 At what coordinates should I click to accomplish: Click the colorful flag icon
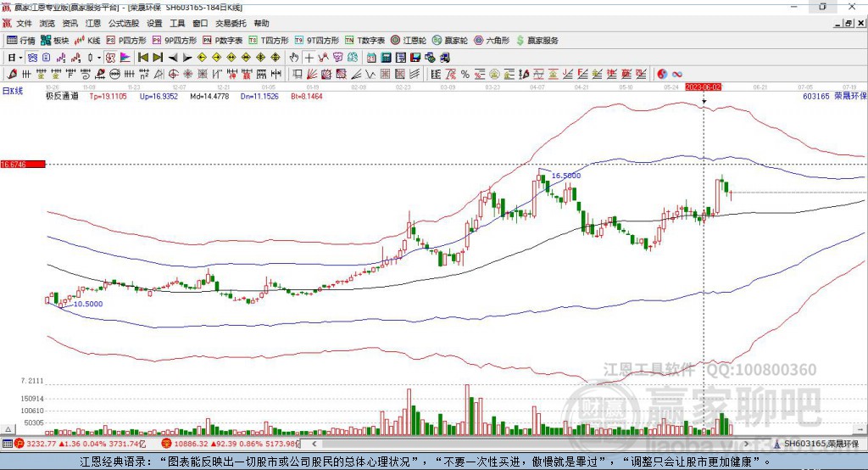125,58
